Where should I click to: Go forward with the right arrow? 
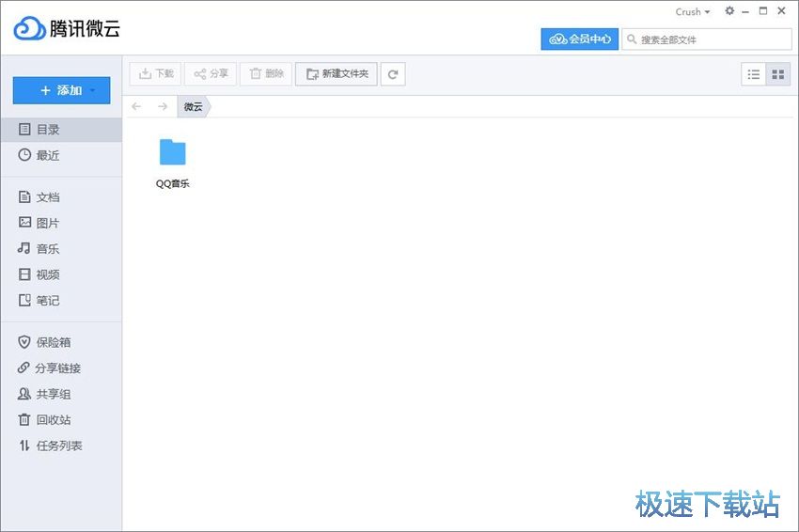(x=163, y=106)
